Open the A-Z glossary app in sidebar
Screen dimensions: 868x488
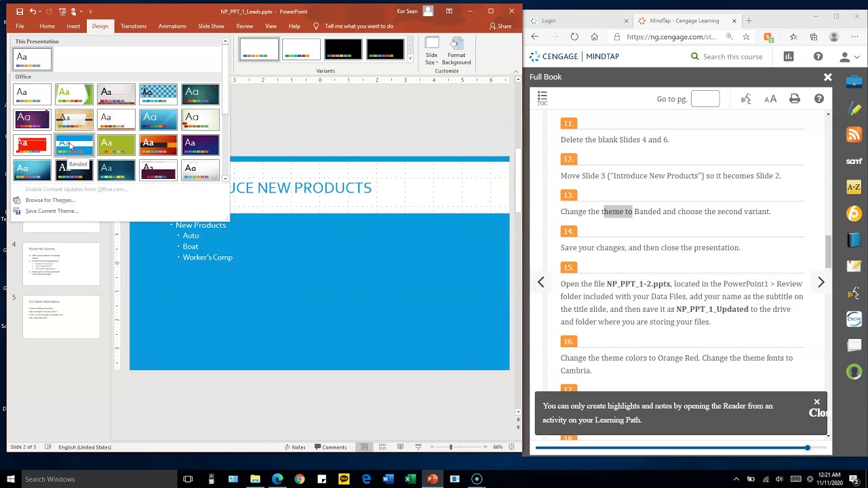coord(854,187)
